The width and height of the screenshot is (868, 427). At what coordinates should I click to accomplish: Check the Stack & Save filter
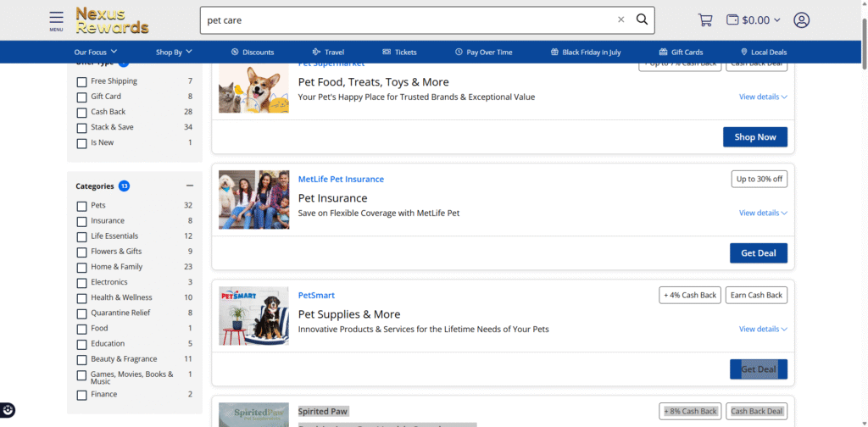click(81, 128)
